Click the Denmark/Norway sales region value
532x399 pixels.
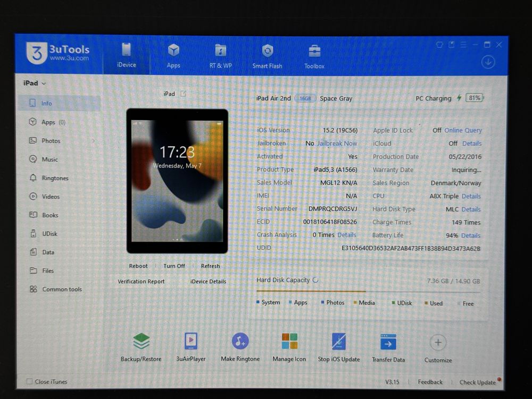tap(456, 183)
